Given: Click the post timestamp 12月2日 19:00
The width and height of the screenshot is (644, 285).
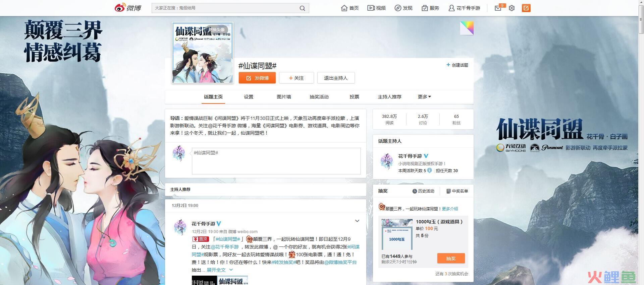Looking at the screenshot, I should tap(205, 231).
